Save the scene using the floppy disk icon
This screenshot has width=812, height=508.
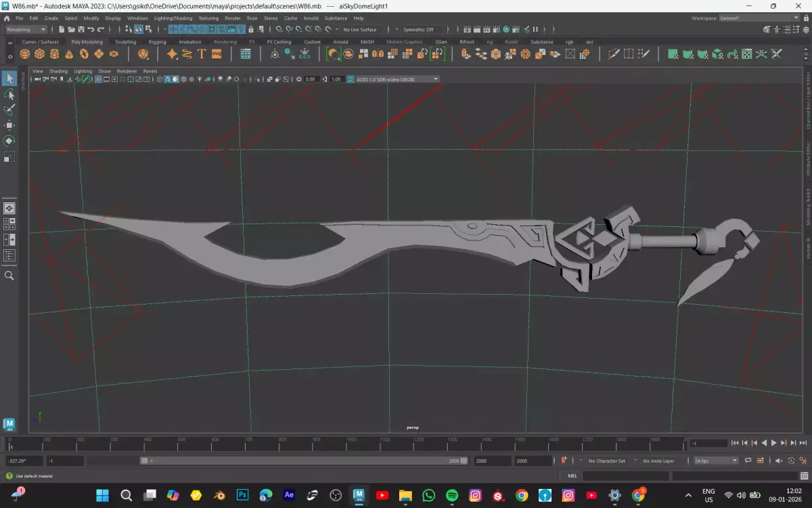point(81,30)
